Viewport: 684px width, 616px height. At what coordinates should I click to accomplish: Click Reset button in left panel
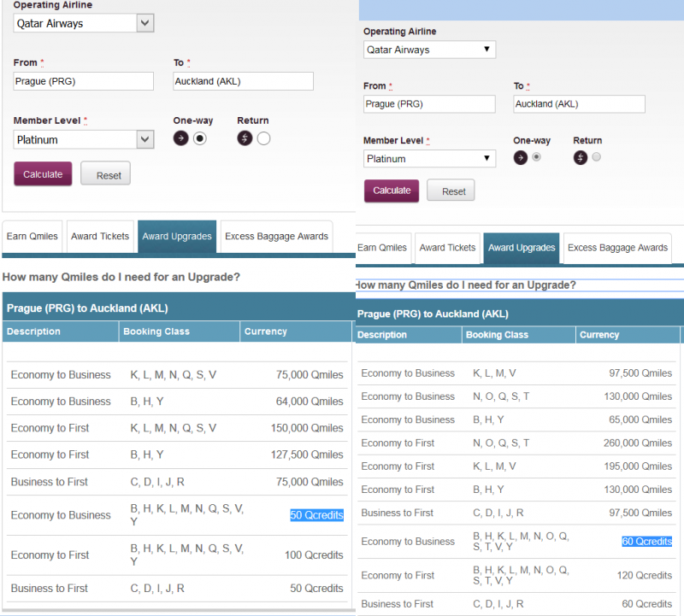point(105,174)
